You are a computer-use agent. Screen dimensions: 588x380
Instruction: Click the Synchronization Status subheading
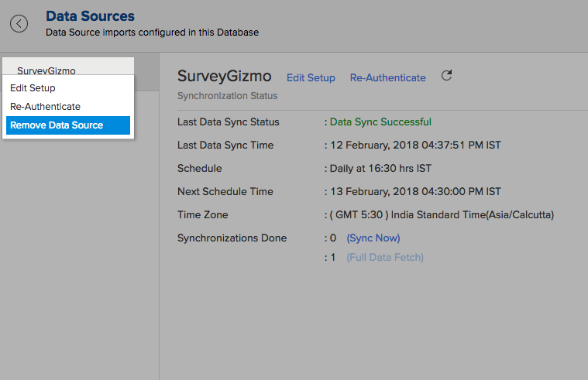pyautogui.click(x=227, y=96)
